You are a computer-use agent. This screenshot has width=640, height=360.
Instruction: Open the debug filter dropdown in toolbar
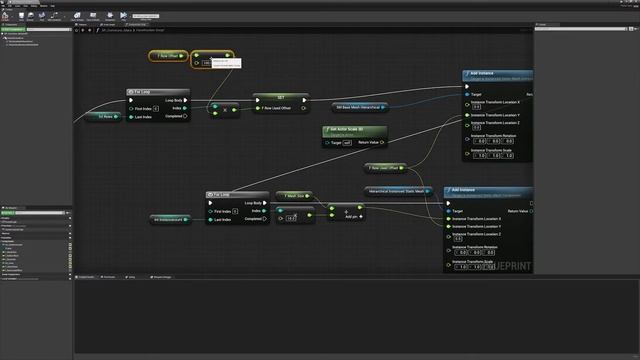click(x=146, y=16)
